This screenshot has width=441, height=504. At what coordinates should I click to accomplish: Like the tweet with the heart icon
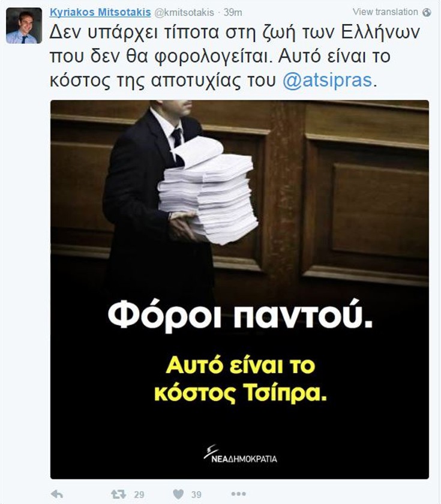(178, 494)
